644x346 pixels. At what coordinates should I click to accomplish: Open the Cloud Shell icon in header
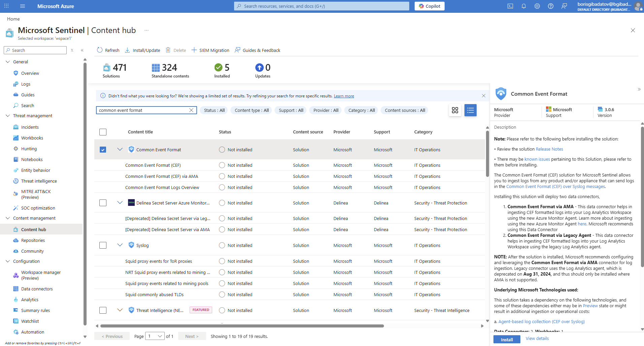click(x=510, y=6)
